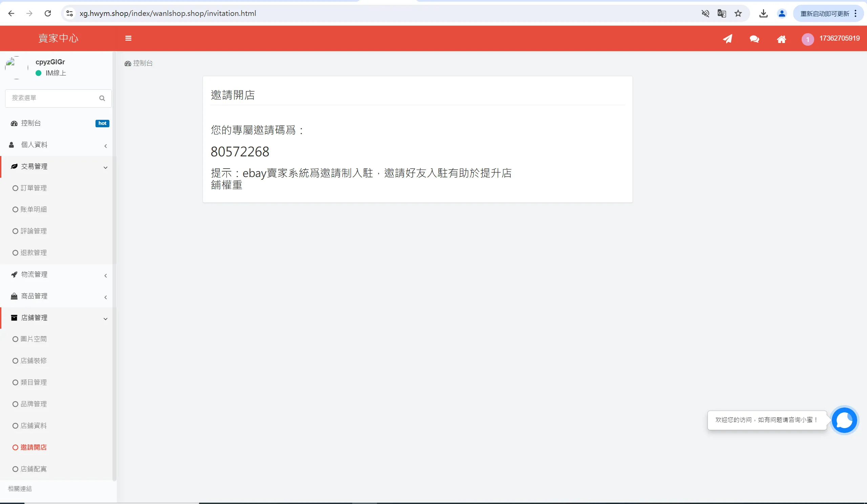This screenshot has width=867, height=504.
Task: Click the 控制台 breadcrumb link
Action: [x=143, y=63]
